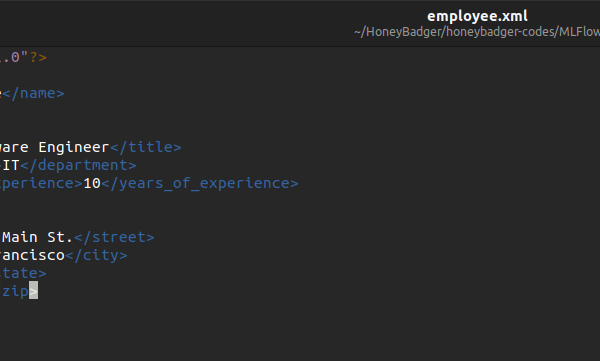Click the closing </department> tag
The height and width of the screenshot is (361, 600).
click(x=78, y=165)
